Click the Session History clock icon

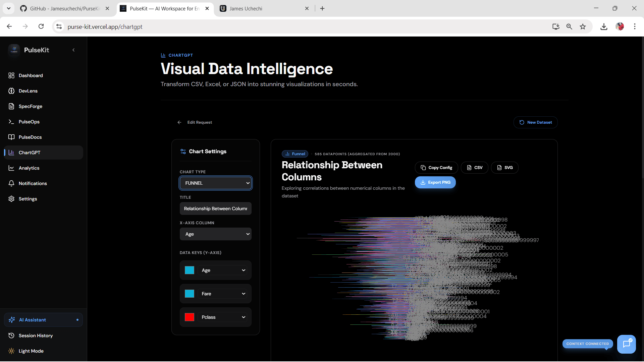11,336
